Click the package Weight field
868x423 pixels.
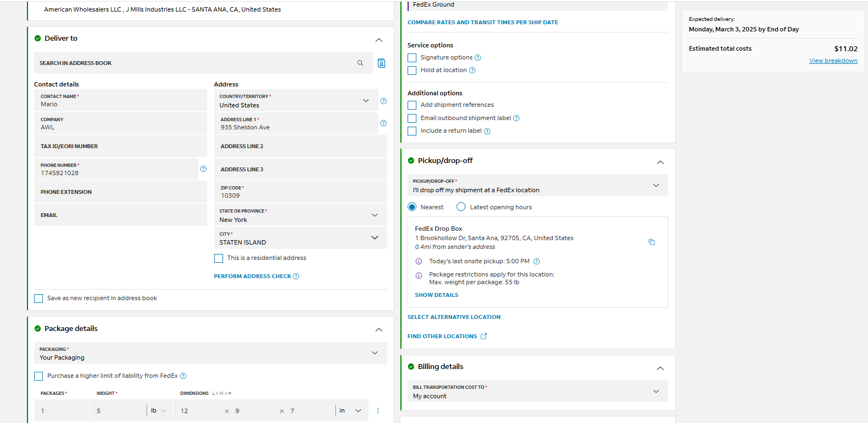118,410
